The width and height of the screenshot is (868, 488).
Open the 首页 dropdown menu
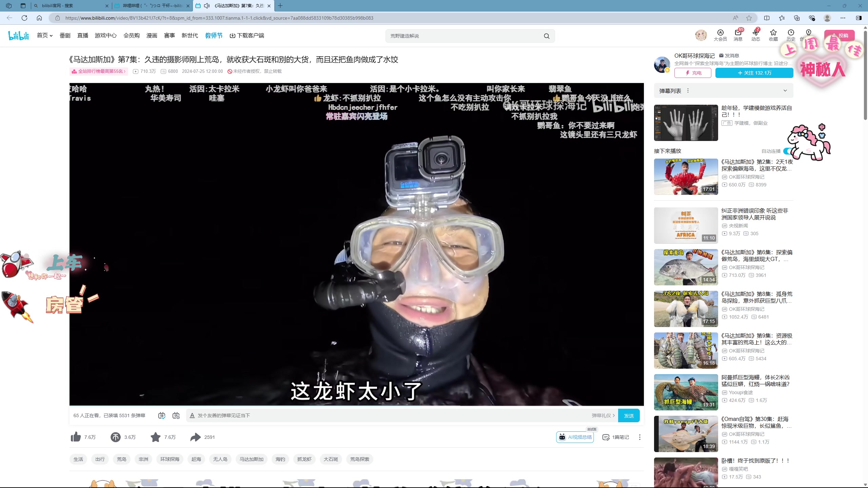click(x=45, y=36)
